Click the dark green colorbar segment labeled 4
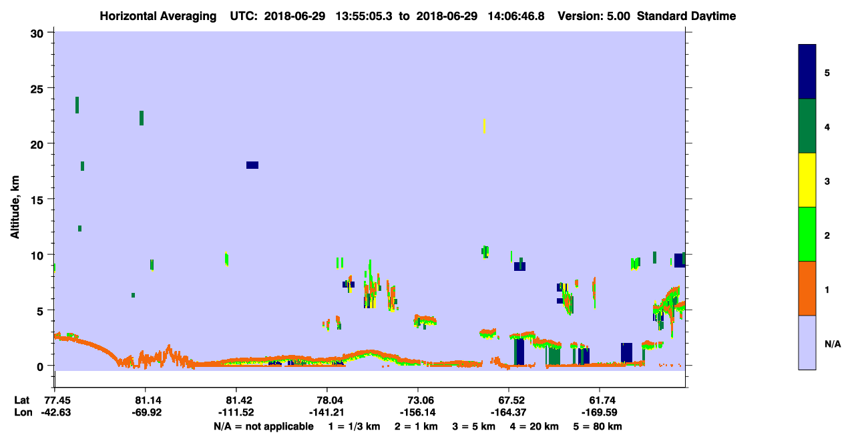This screenshot has width=868, height=445. click(x=807, y=126)
